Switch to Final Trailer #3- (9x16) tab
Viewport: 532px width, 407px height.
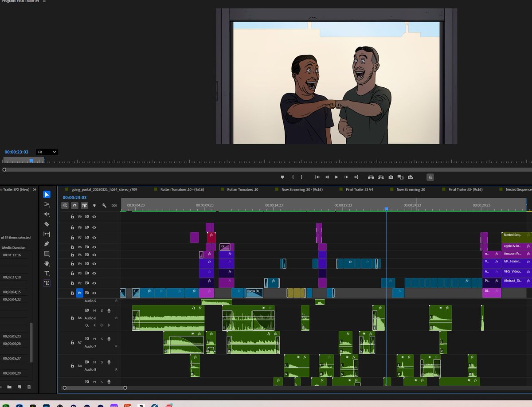coord(465,189)
